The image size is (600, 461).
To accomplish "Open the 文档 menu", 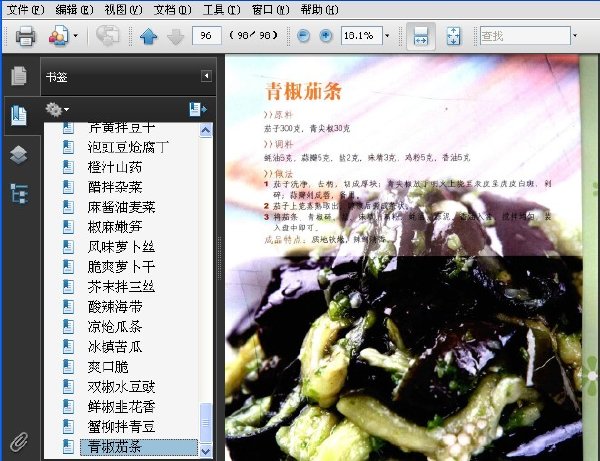I will (x=172, y=9).
